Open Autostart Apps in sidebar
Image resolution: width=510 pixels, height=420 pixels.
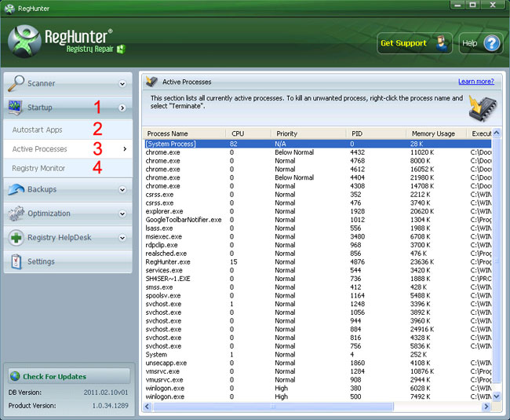pyautogui.click(x=37, y=130)
